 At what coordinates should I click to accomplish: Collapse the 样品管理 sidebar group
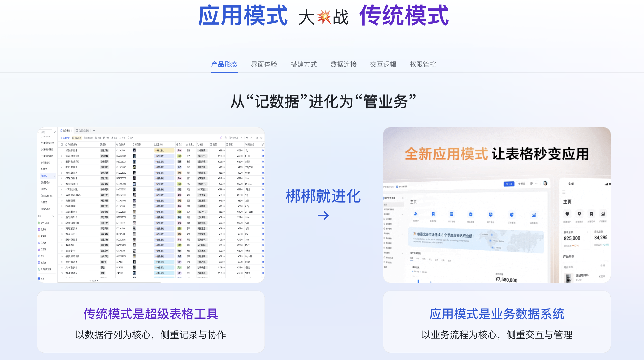pyautogui.click(x=39, y=202)
